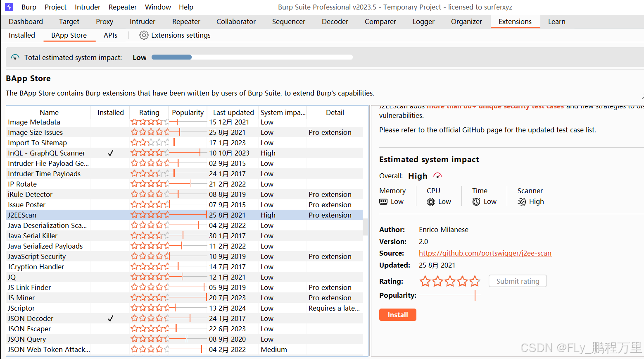Sort the table by Name column

pos(49,112)
